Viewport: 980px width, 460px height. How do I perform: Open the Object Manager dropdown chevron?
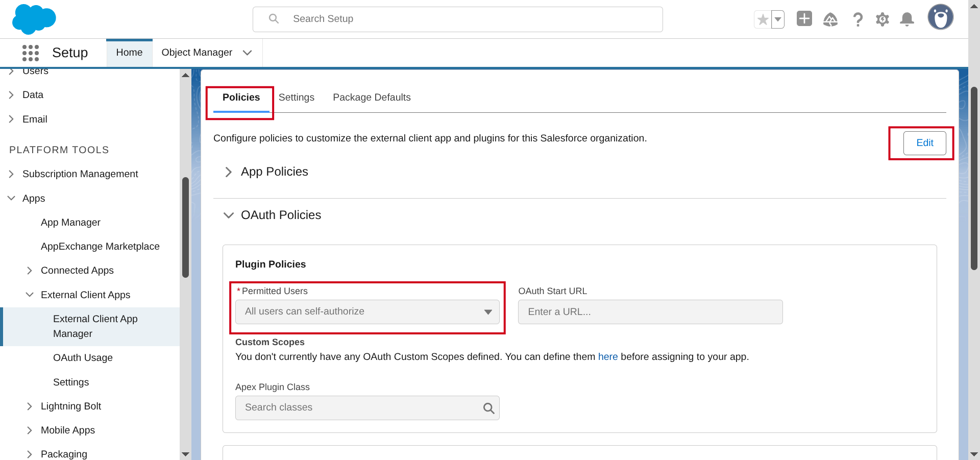click(x=248, y=53)
